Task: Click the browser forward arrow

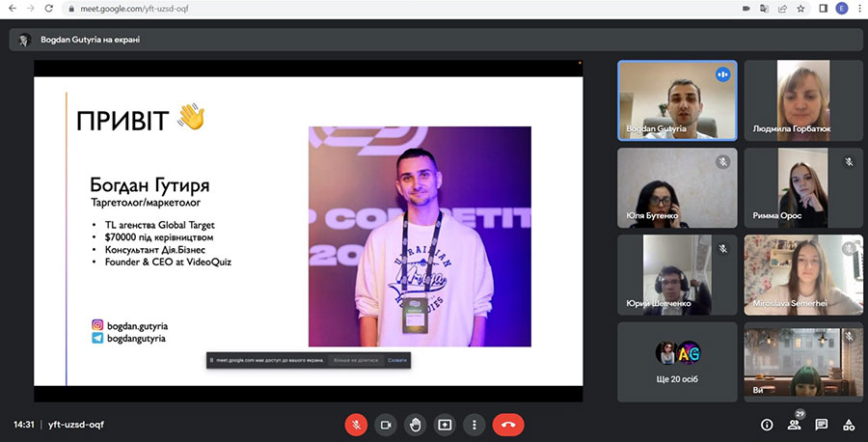Action: (31, 9)
